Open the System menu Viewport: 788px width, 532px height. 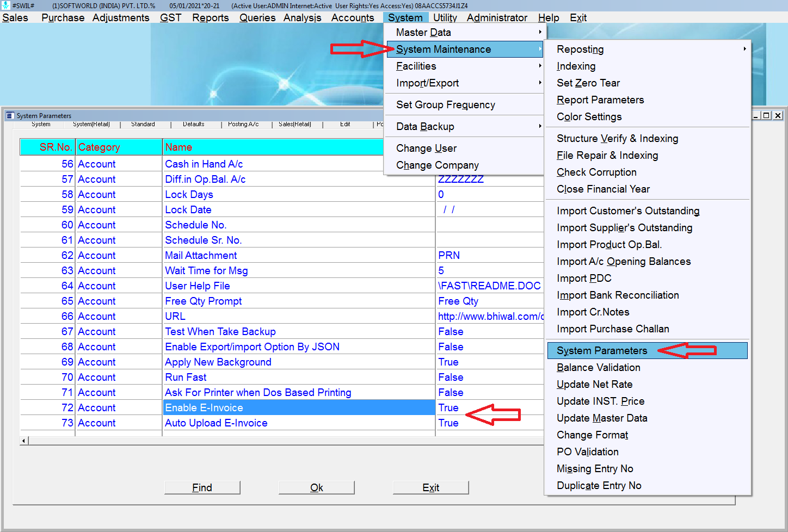point(405,17)
